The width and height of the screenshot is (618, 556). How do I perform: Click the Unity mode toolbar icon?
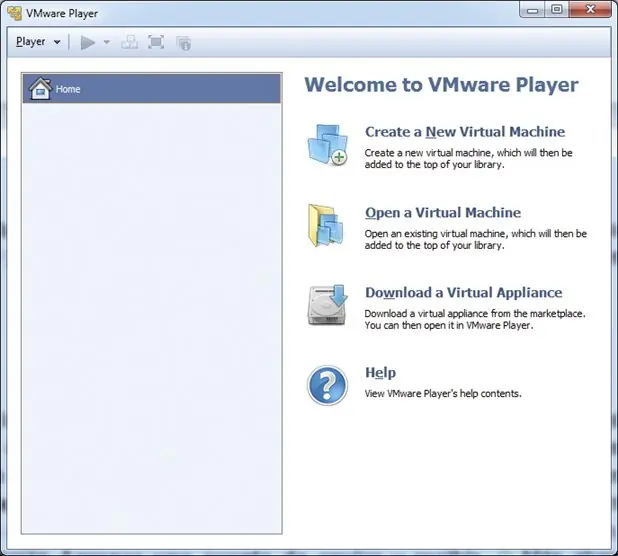pos(183,43)
